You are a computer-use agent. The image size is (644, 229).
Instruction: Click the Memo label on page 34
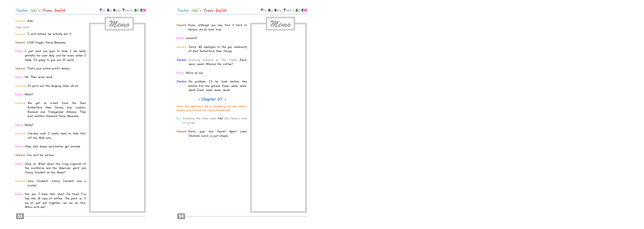(280, 24)
